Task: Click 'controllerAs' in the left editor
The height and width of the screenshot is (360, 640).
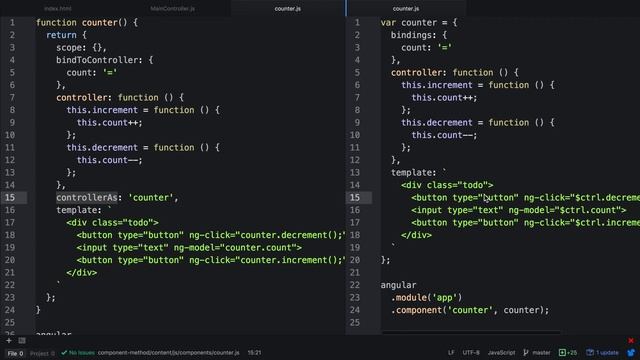Action: (x=87, y=198)
